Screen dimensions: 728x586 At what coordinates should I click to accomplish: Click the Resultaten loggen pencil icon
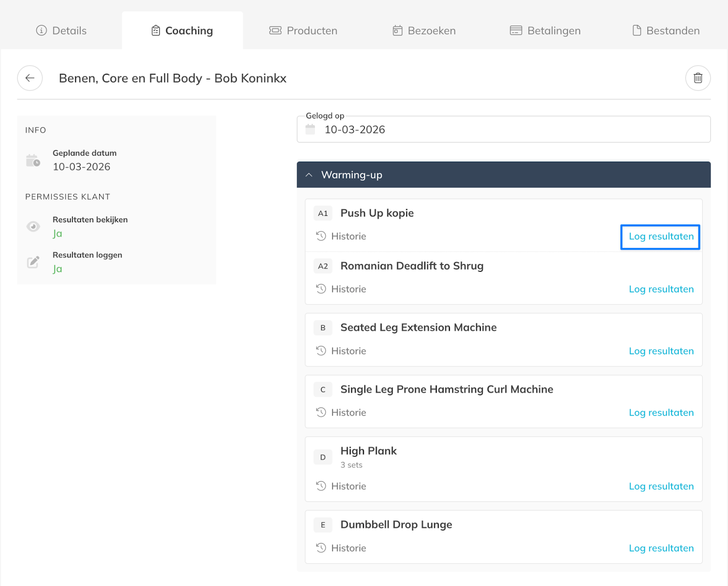point(33,262)
